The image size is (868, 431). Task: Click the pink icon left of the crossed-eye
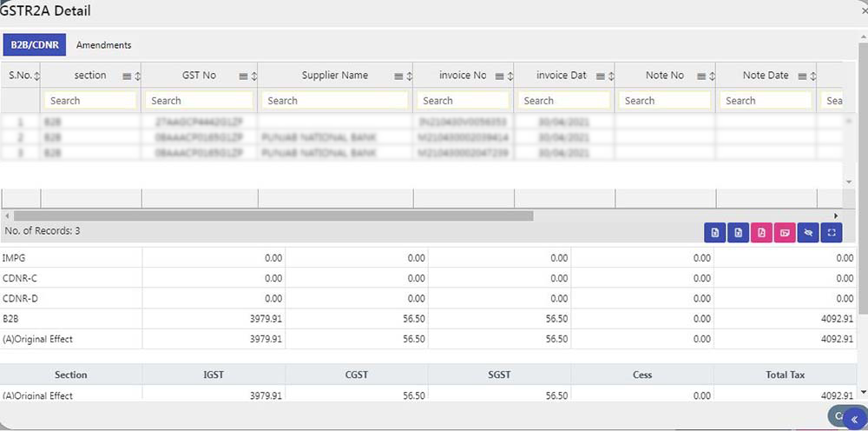point(785,233)
